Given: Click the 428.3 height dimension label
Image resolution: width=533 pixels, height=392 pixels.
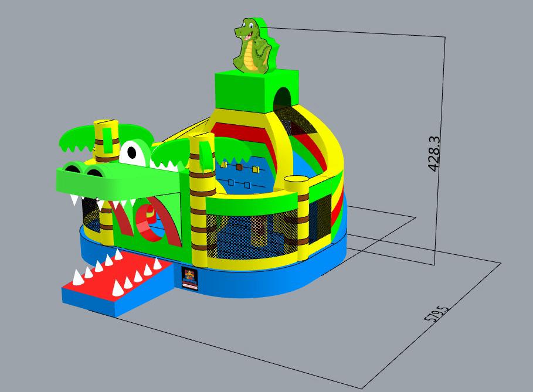Looking at the screenshot, I should pyautogui.click(x=434, y=154).
